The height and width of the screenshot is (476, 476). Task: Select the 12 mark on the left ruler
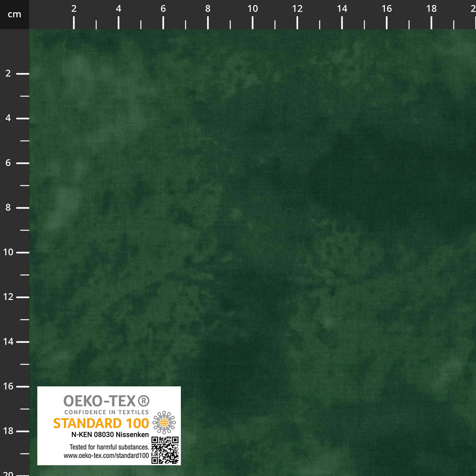coord(8,297)
